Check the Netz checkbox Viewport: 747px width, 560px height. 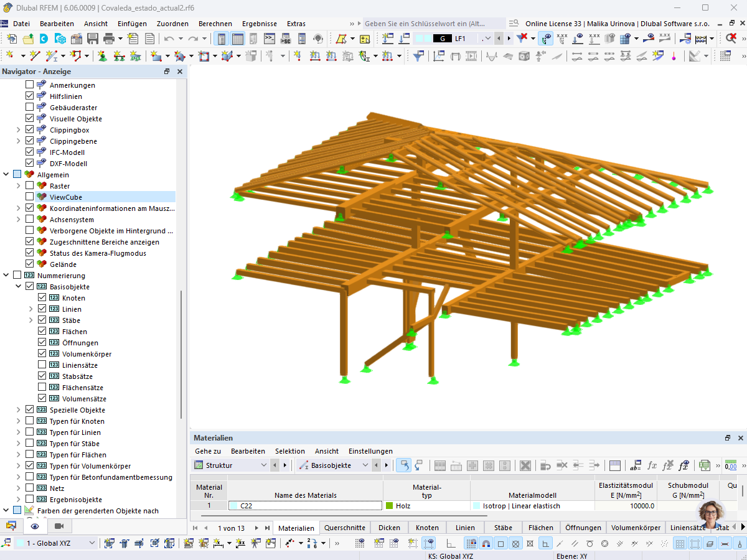coord(29,488)
